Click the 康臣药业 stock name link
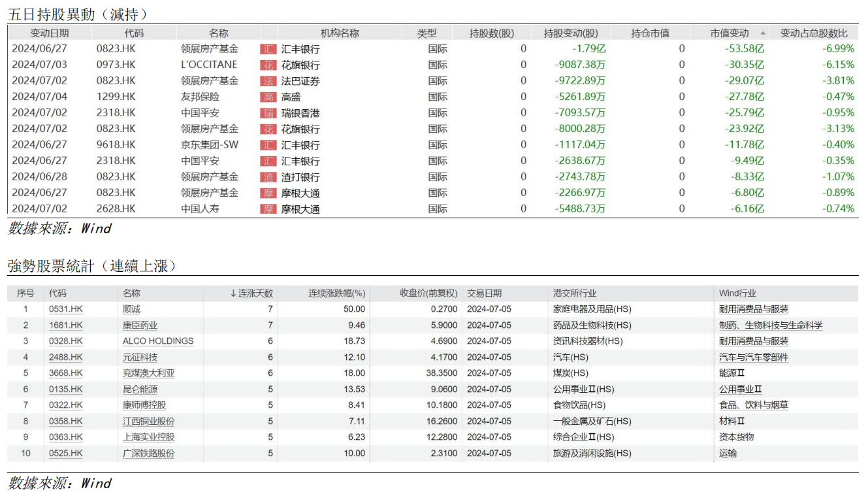This screenshot has width=868, height=496. coord(140,325)
